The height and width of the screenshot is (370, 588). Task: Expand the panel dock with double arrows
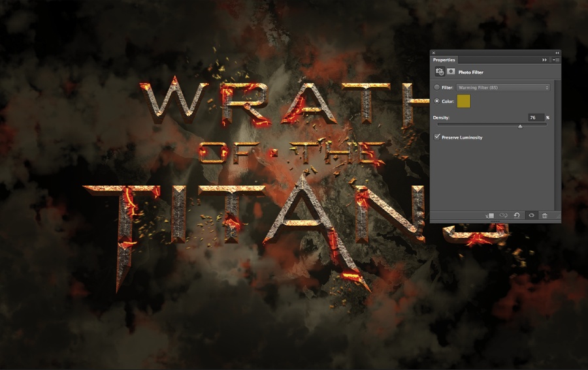pyautogui.click(x=544, y=60)
